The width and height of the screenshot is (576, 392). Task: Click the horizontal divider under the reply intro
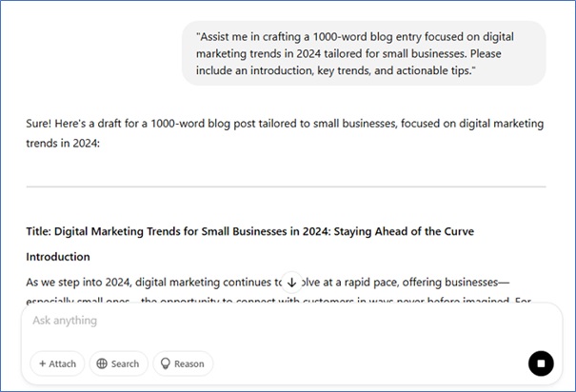tap(286, 186)
